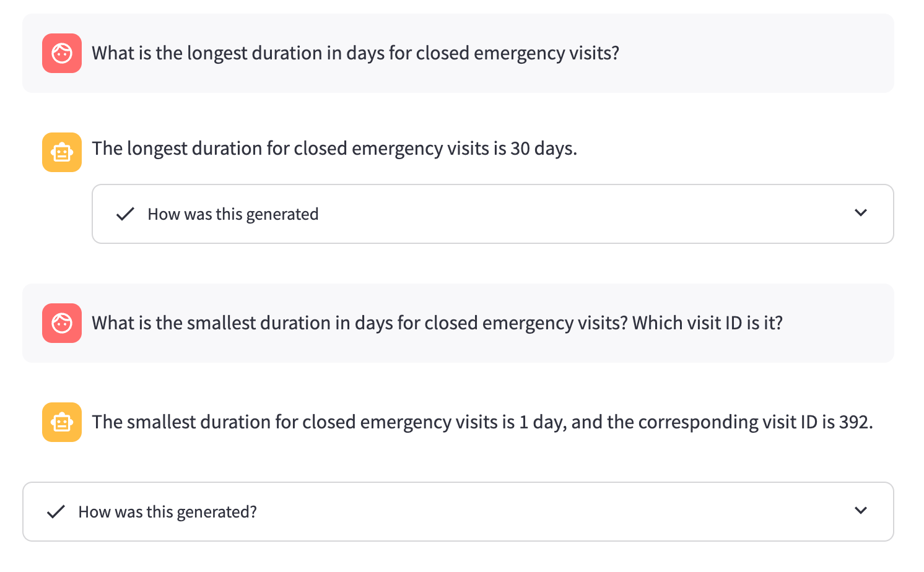Click blank middle area of bottom expander bar
924x572 pixels.
point(526,512)
